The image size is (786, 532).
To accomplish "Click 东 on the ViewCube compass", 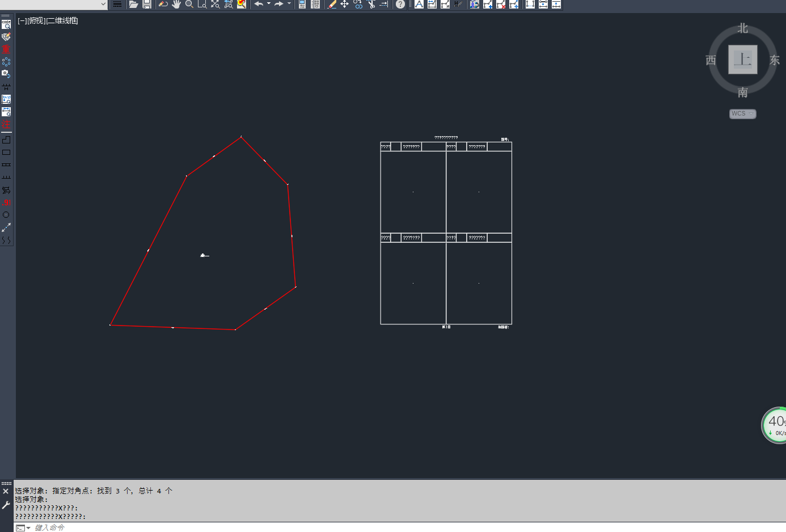I will click(775, 60).
